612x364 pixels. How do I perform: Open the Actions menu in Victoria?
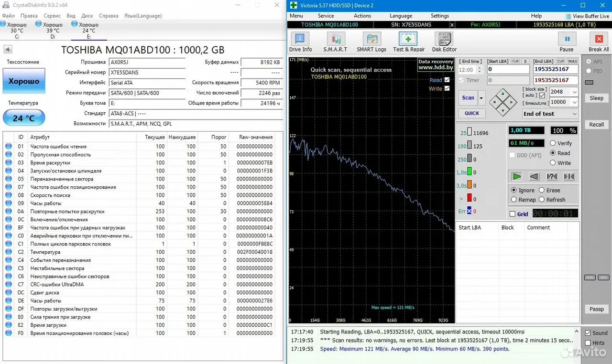click(x=362, y=16)
